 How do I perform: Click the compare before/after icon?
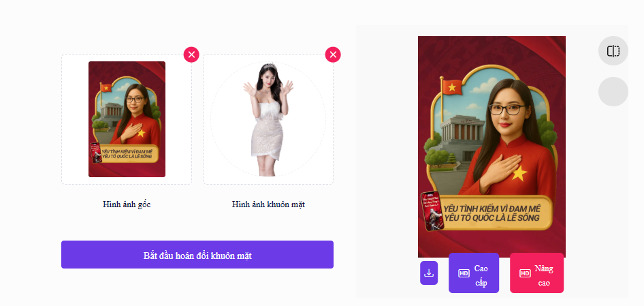613,51
